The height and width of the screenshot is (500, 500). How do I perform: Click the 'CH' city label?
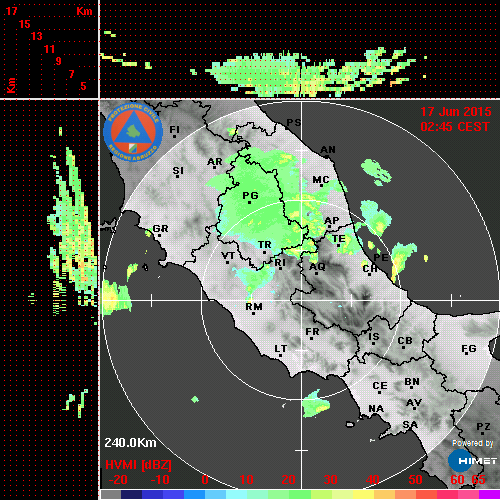coord(370,268)
